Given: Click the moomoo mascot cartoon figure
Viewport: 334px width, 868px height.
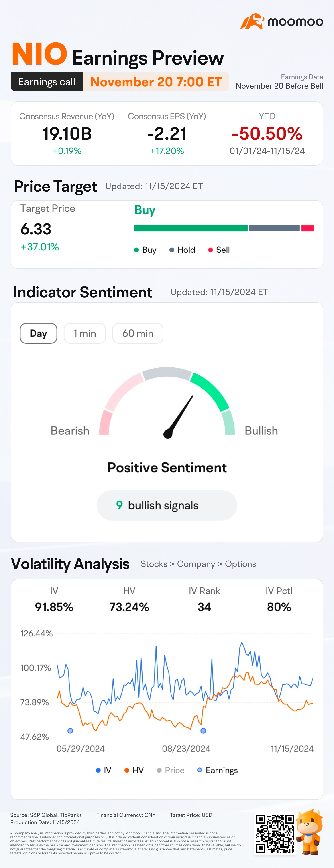Looking at the screenshot, I should [310, 832].
